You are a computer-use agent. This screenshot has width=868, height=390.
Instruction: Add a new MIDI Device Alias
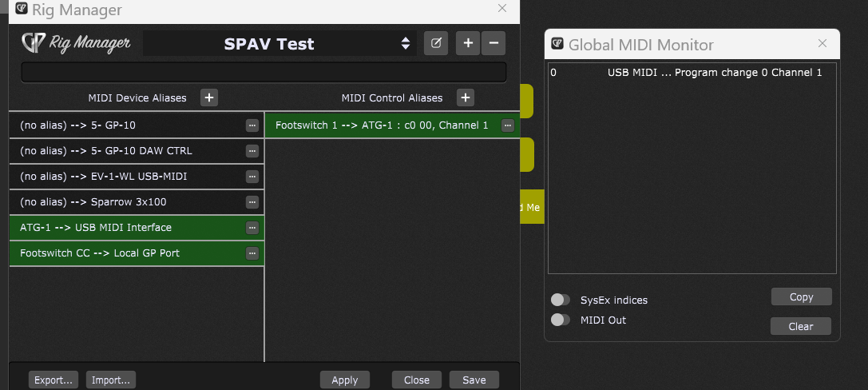[x=208, y=97]
